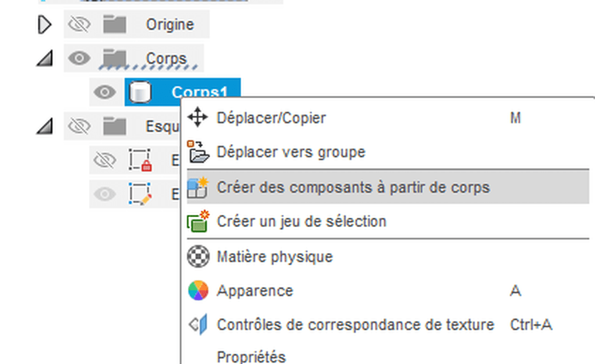Image resolution: width=595 pixels, height=364 pixels.
Task: Collapse the Esquisses folder triangle
Action: coord(45,127)
